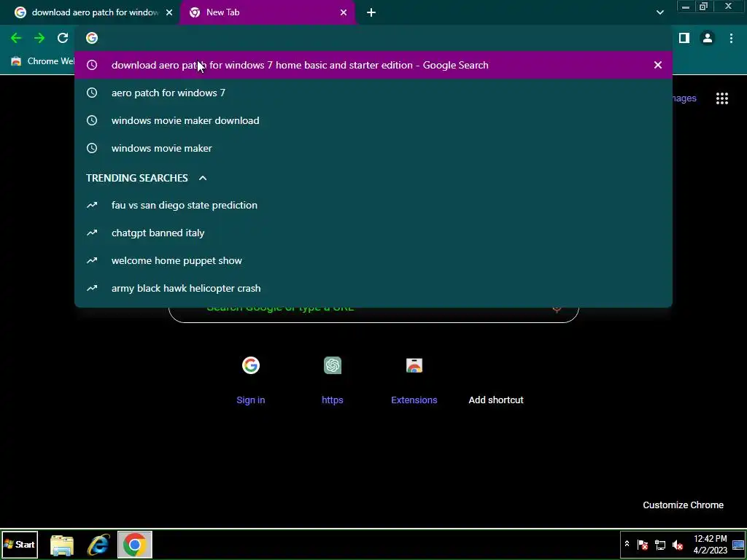Launch Internet Explorer from the taskbar
The image size is (747, 560).
coord(98,545)
